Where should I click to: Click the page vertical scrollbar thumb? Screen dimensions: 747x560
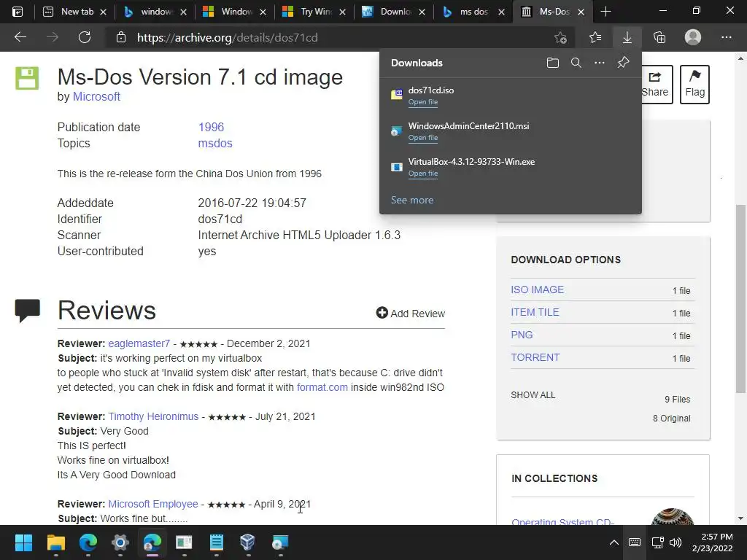tap(740, 298)
